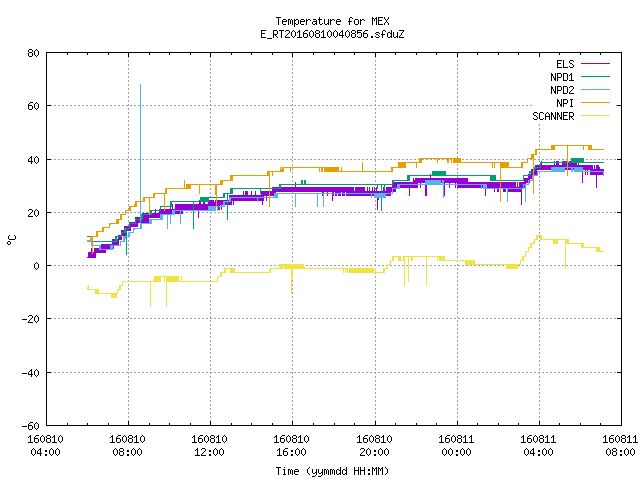
Task: Click the purple ELS legend line sample
Action: (596, 64)
